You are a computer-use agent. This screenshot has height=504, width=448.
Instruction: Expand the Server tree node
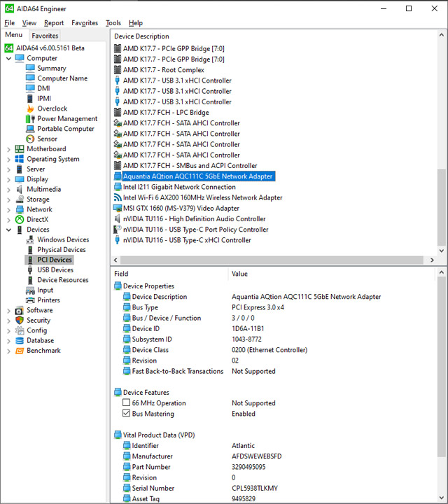tap(8, 169)
